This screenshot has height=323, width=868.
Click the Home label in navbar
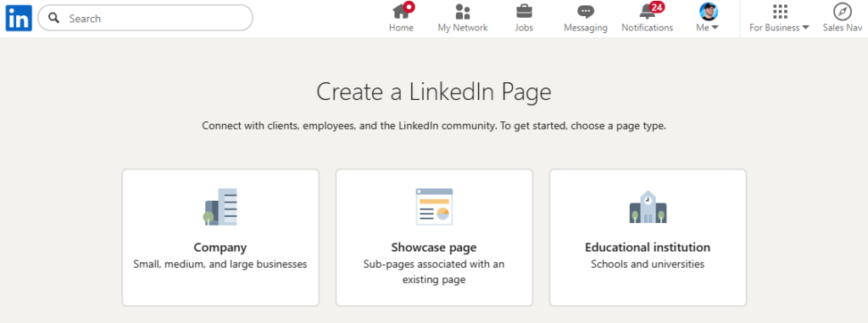coord(401,28)
